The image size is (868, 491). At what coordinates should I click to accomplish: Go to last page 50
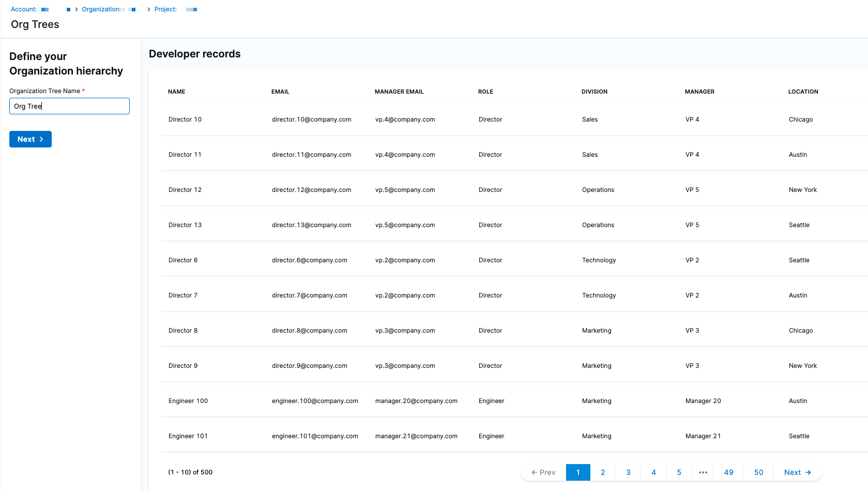758,472
